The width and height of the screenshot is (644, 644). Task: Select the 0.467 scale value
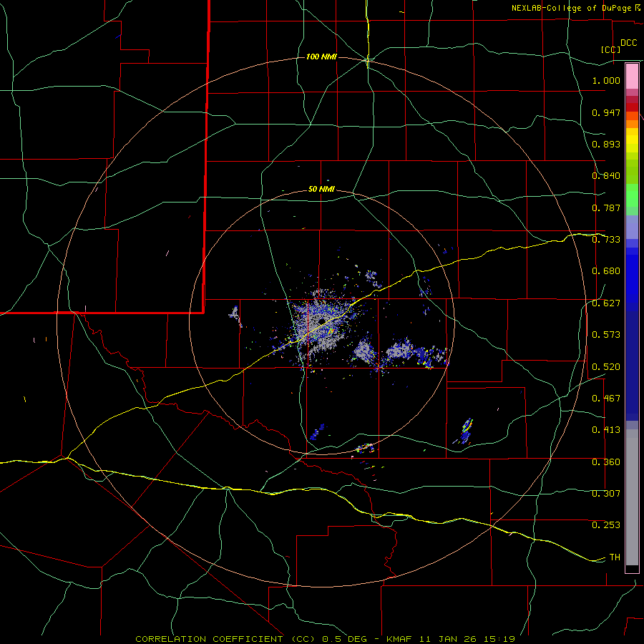pos(606,399)
